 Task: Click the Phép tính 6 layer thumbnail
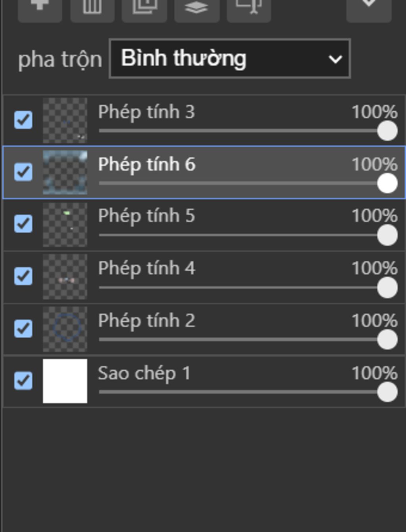(65, 172)
